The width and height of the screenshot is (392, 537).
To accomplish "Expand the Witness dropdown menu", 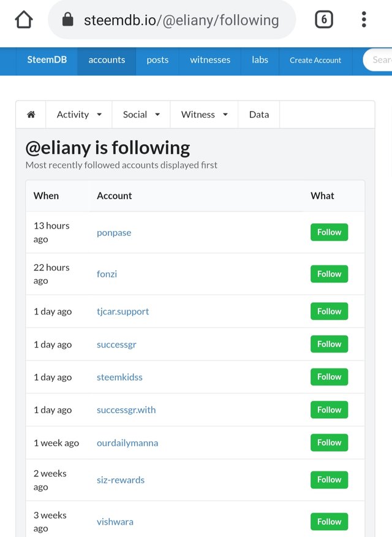I will click(x=204, y=115).
